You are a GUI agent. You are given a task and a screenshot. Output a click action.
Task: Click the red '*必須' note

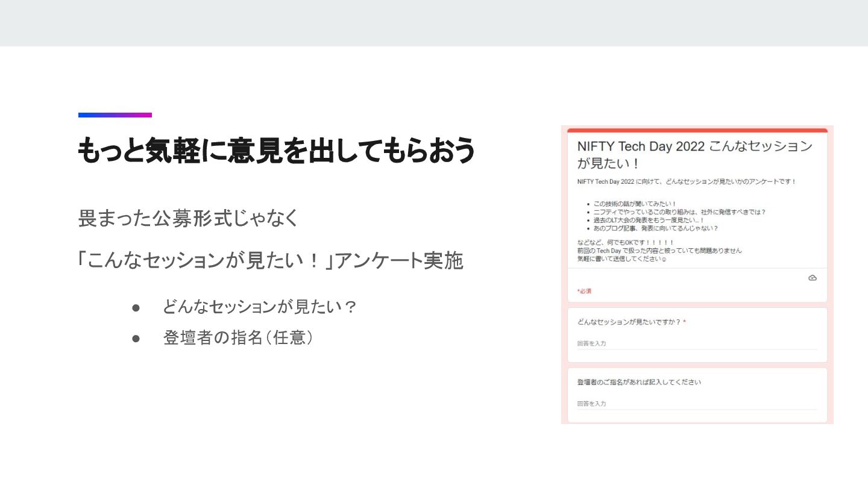point(584,291)
